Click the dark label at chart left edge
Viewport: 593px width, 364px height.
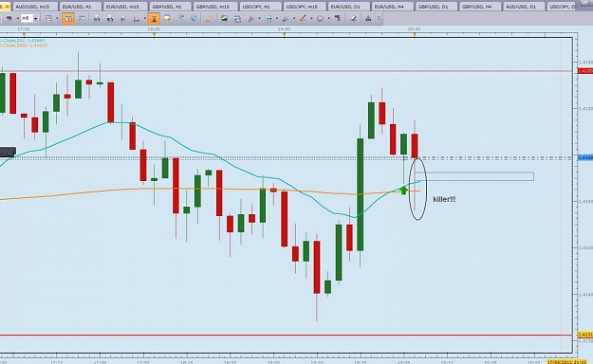[8, 152]
